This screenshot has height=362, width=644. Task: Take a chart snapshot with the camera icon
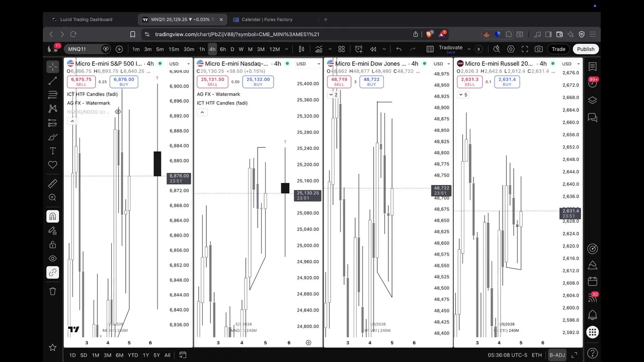pyautogui.click(x=539, y=49)
